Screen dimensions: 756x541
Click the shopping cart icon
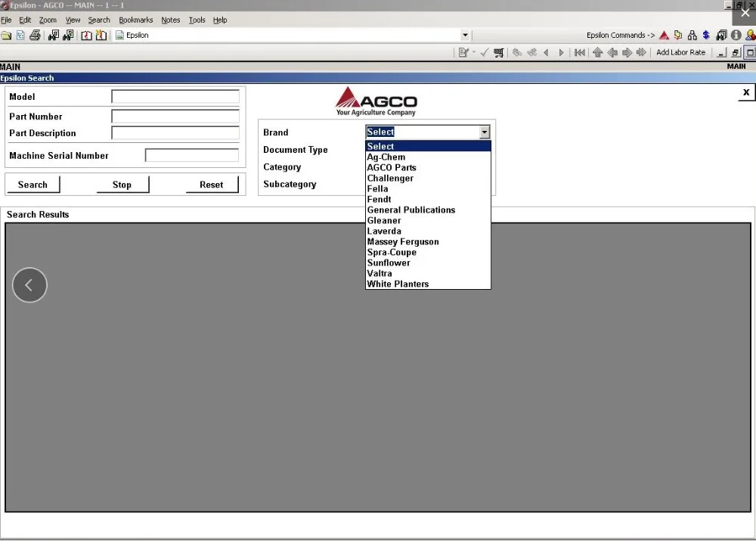[x=498, y=53]
